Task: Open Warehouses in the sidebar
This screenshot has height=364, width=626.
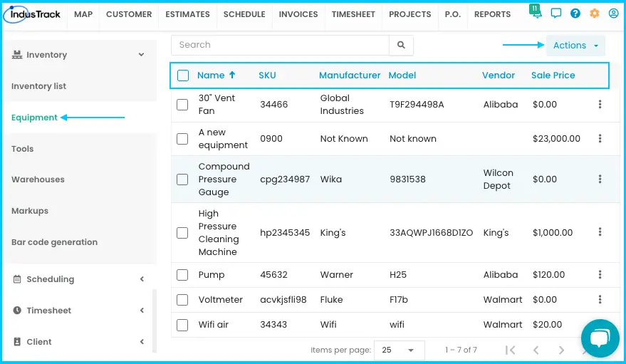Action: 38,180
